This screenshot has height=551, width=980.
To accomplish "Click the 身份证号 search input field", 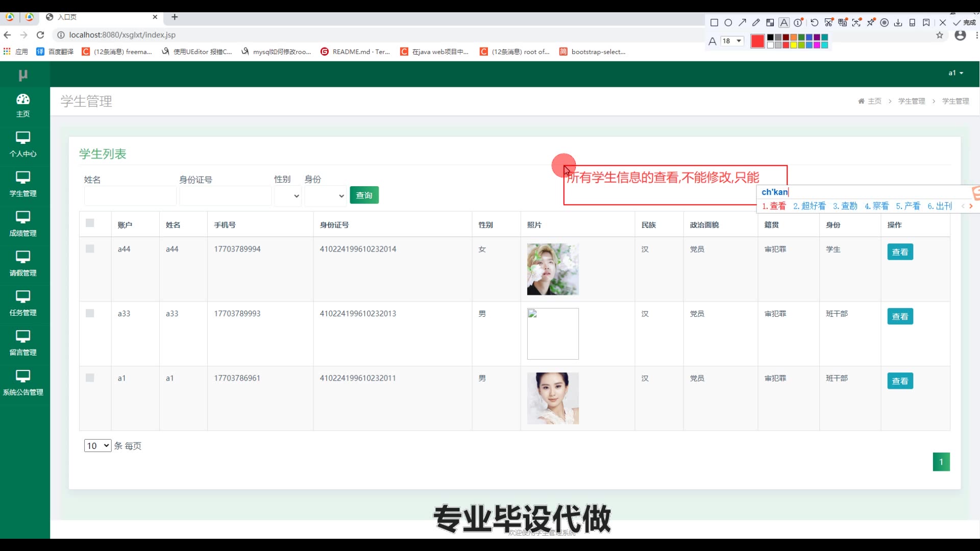I will click(x=225, y=196).
